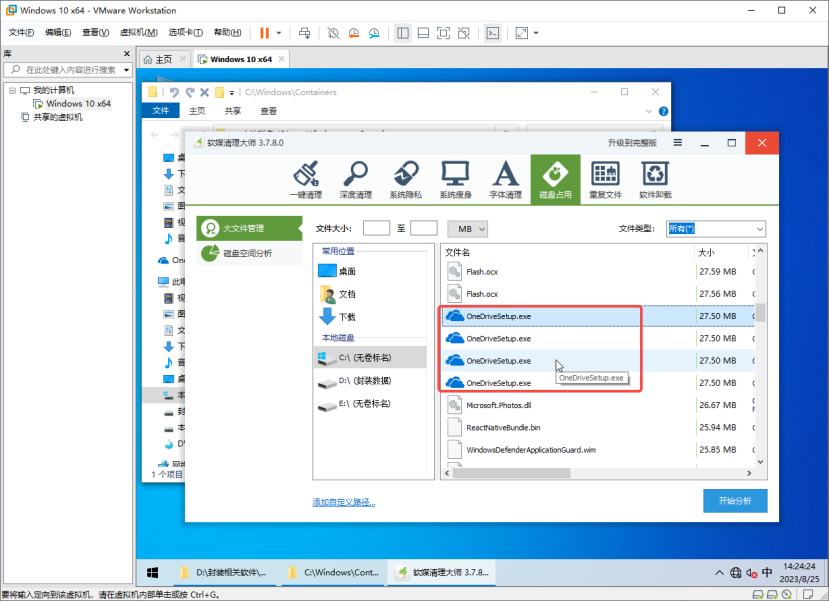
Task: Open the 选项卡(T) menu
Action: [186, 33]
